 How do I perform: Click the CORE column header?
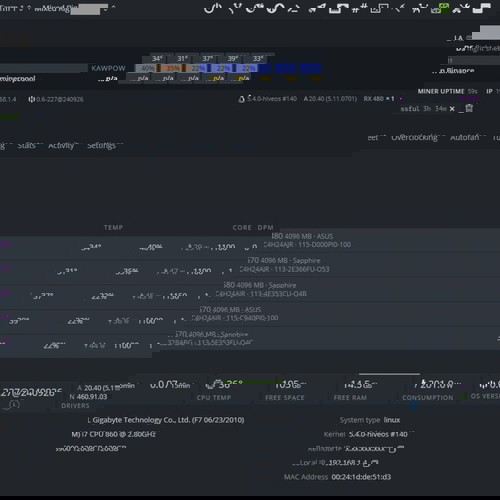tap(242, 227)
